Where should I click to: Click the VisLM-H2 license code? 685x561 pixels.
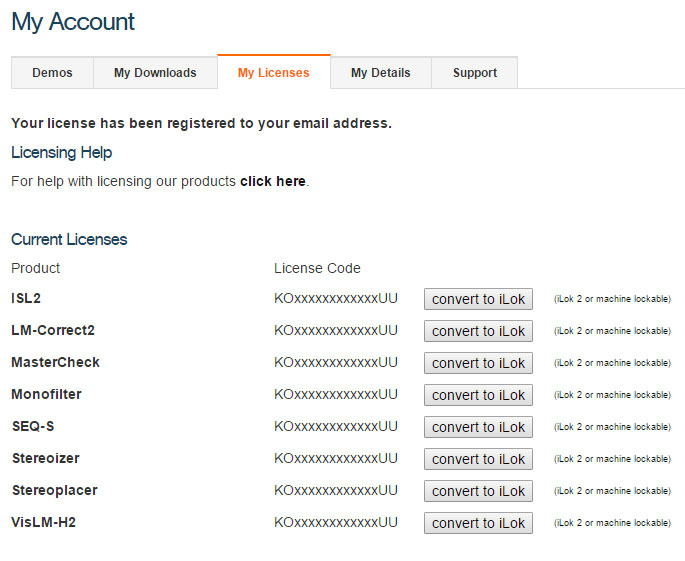click(x=336, y=522)
